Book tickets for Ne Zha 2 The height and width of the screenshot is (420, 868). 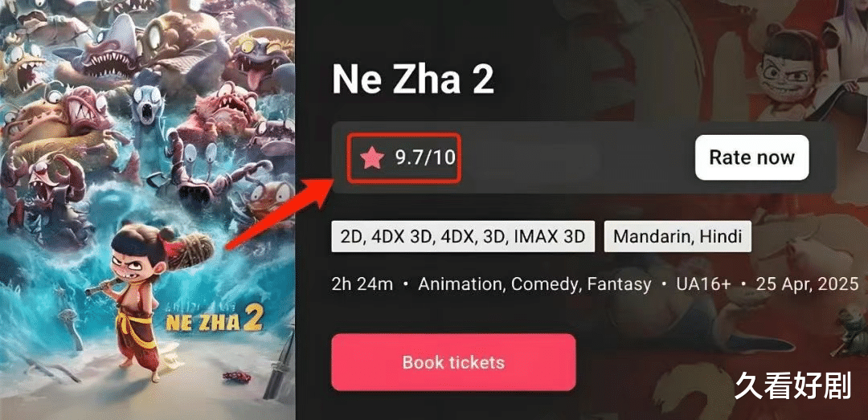pos(453,362)
